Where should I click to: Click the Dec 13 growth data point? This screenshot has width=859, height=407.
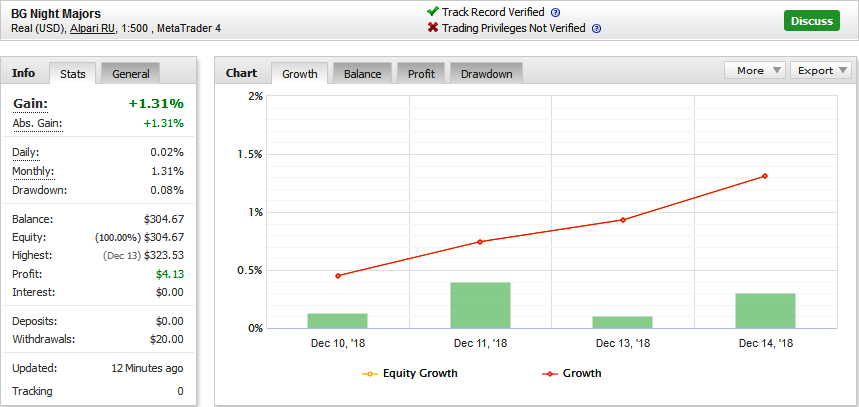point(623,220)
